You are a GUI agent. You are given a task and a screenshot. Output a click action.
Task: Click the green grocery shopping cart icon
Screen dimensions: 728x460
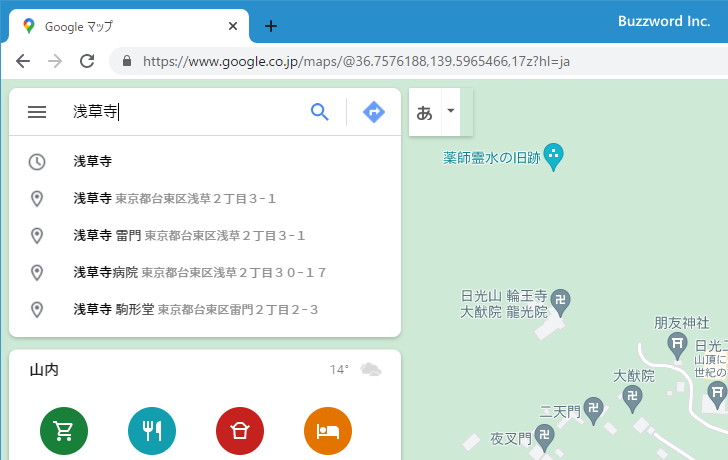click(x=64, y=431)
